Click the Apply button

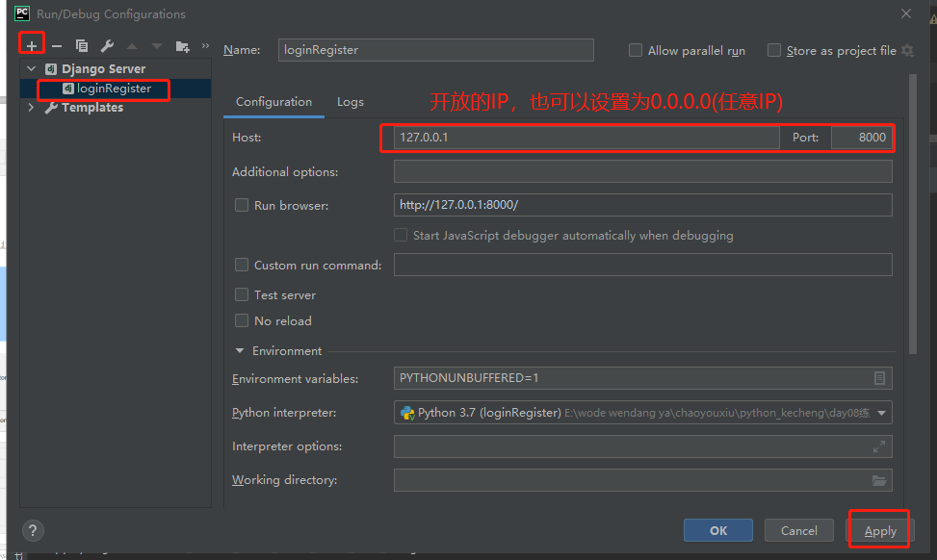click(x=880, y=530)
